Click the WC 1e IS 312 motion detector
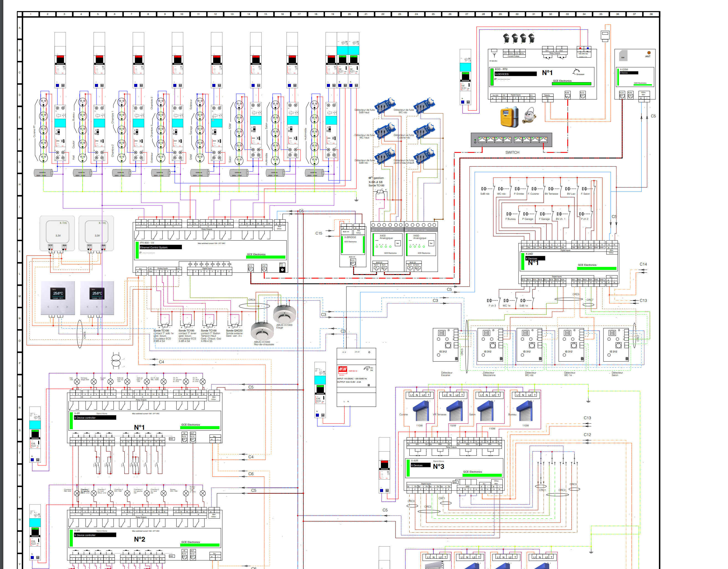 point(571,345)
